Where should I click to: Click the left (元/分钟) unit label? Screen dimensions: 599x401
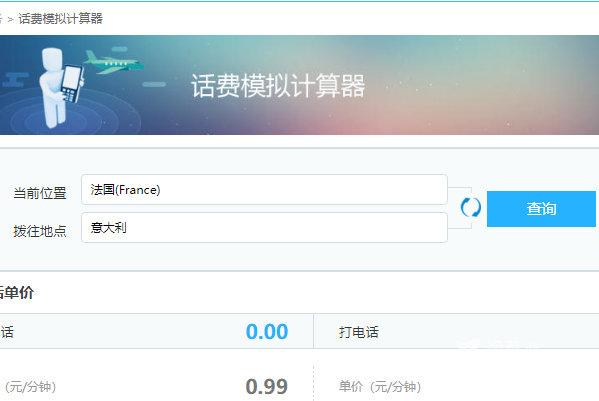click(31, 387)
